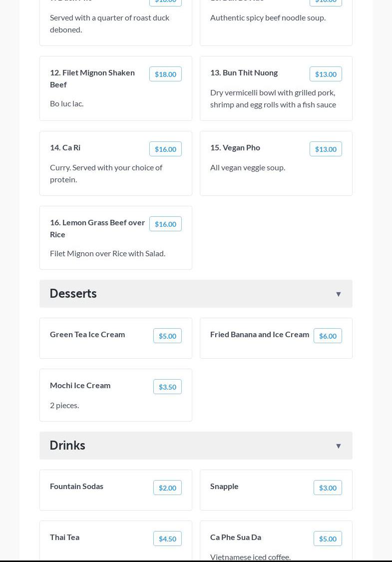Screen dimensions: 392x562
Task: Add Thai Tea with $4.50 button
Action: point(167,539)
